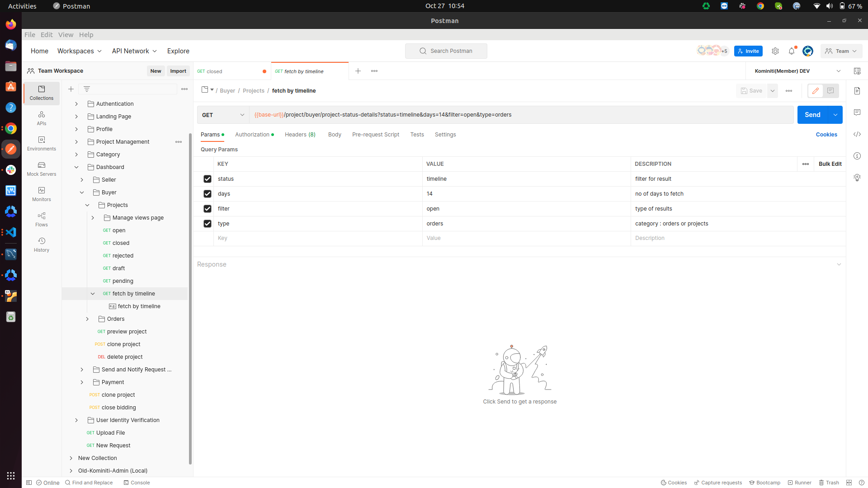Viewport: 868px width, 488px height.
Task: Open the Flows sidebar icon
Action: pyautogui.click(x=42, y=219)
